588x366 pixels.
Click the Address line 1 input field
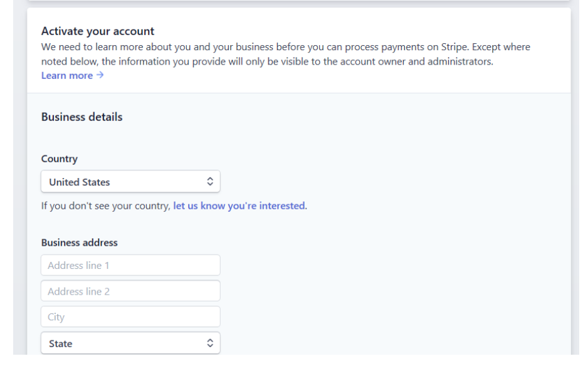pos(130,264)
